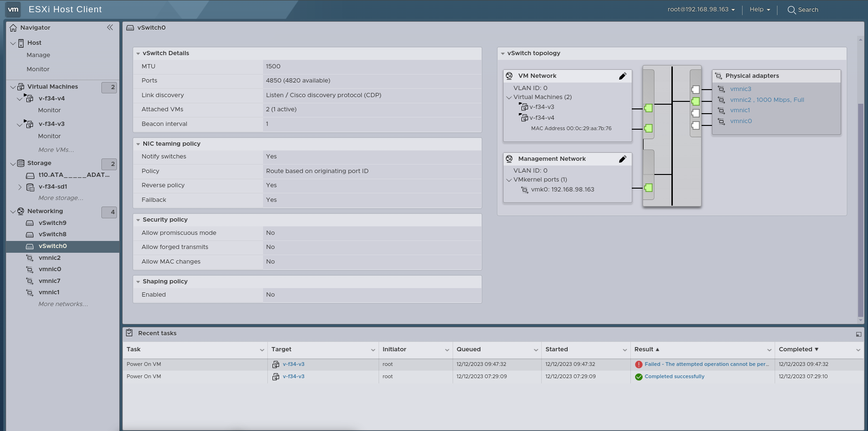Collapse the v-f34-v3 VM node
Viewport: 868px width, 431px height.
[19, 124]
